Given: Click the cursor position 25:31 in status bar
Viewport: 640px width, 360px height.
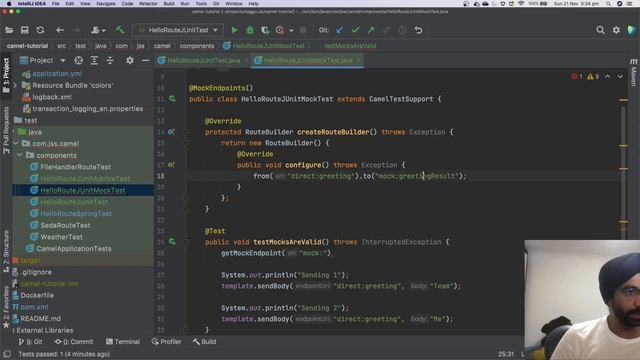Looking at the screenshot, I should tap(506, 354).
